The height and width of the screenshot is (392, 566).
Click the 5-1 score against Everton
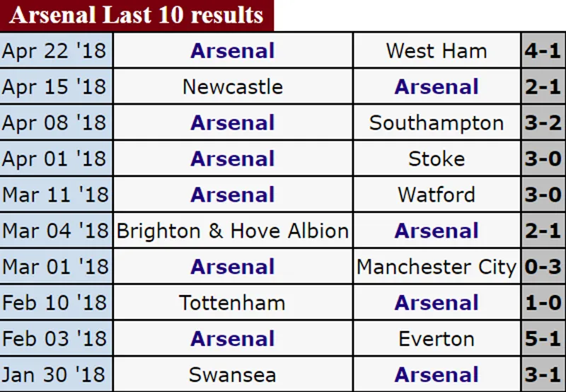(544, 339)
